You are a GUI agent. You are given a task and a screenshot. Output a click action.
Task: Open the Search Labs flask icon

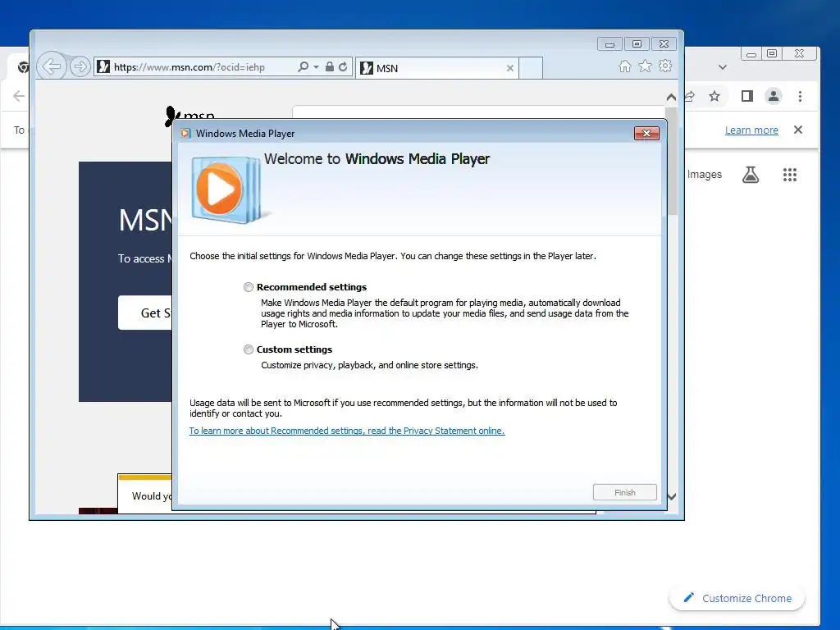(x=750, y=175)
